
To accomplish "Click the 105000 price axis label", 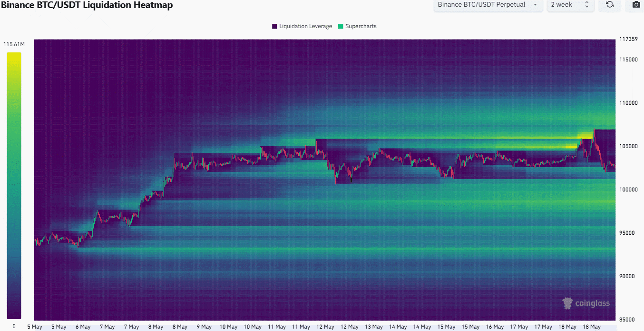I will 628,146.
